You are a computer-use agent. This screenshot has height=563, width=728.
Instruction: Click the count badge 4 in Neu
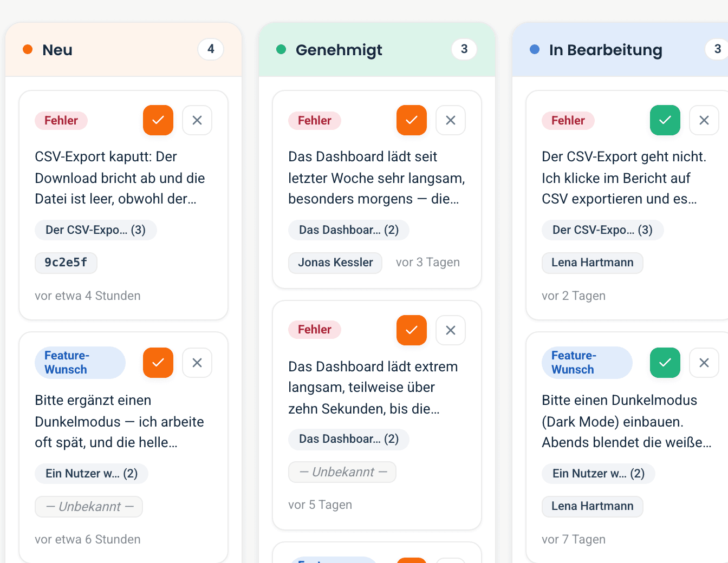tap(211, 49)
